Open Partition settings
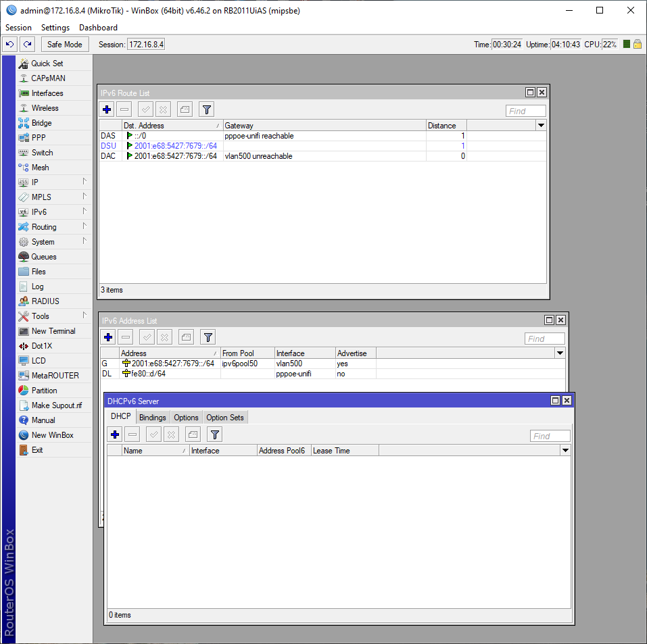 (53, 391)
